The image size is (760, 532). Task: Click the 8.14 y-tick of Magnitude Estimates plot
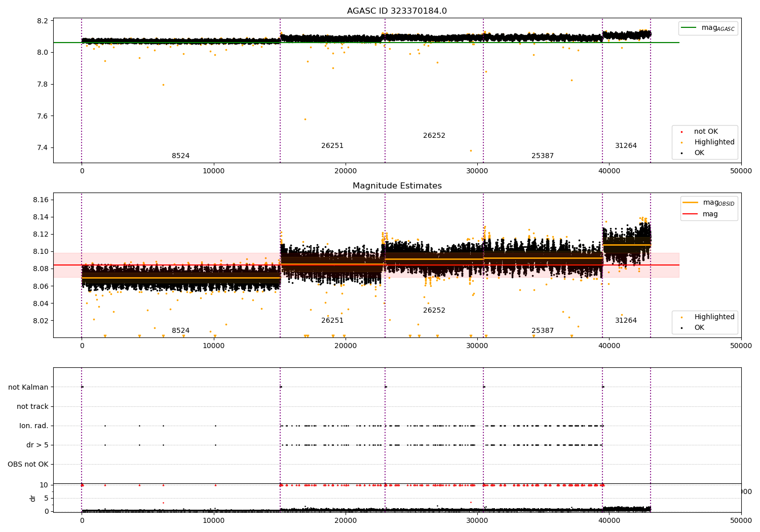[x=41, y=217]
